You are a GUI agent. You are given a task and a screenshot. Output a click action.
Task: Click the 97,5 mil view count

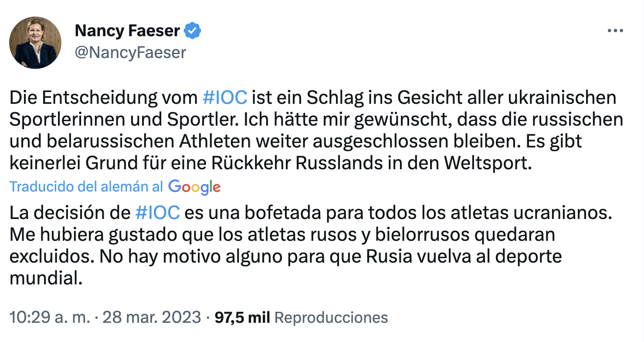[x=243, y=317]
